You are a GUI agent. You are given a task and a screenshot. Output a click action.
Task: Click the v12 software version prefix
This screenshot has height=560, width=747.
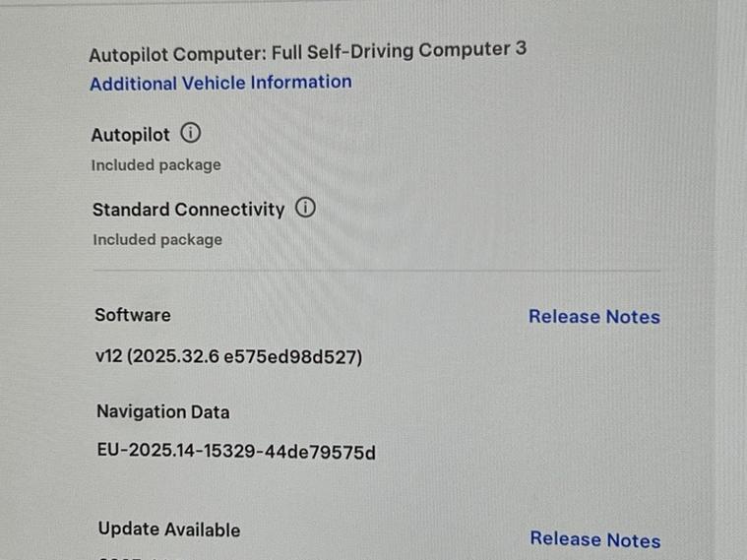point(107,357)
